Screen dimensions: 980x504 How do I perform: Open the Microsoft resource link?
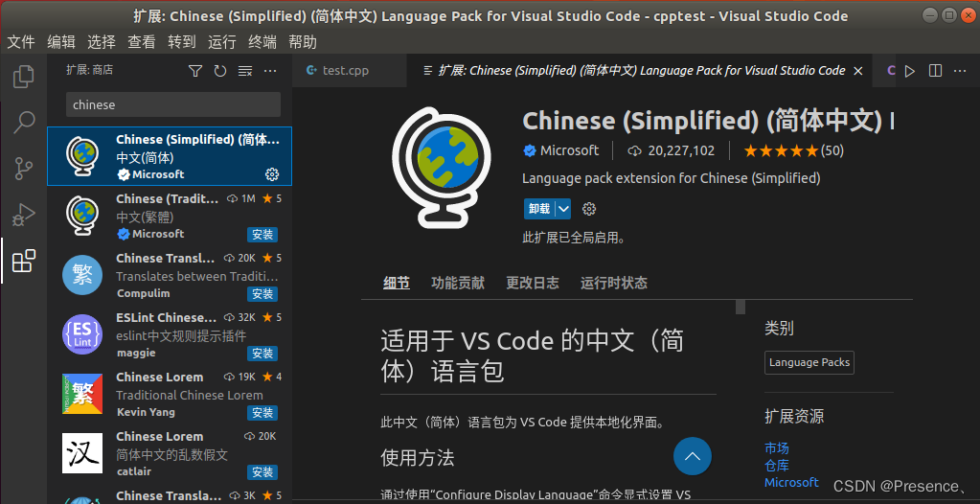pyautogui.click(x=791, y=482)
